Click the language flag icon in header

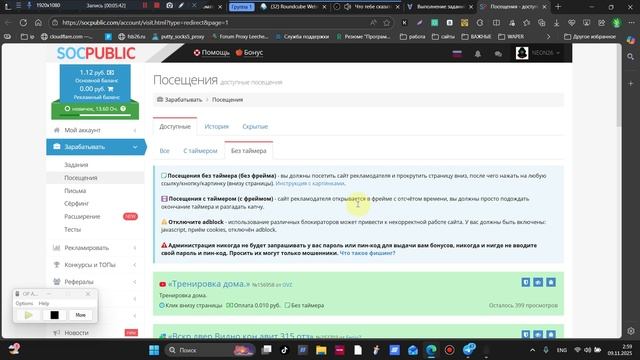click(x=457, y=53)
